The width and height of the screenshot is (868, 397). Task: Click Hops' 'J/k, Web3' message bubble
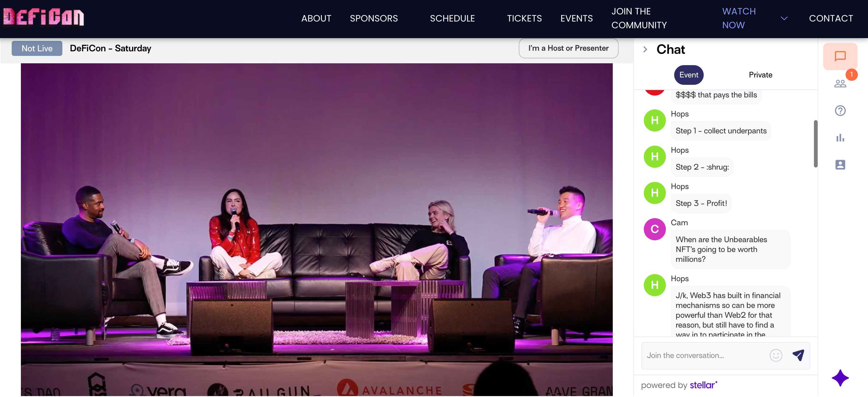[x=730, y=311]
